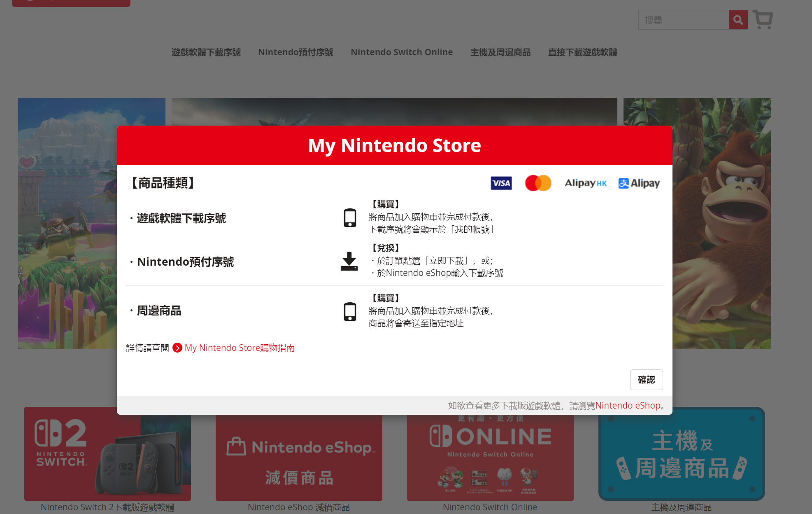This screenshot has width=812, height=514.
Task: Open 直接下載遊戲軟體 navigation menu item
Action: (582, 52)
